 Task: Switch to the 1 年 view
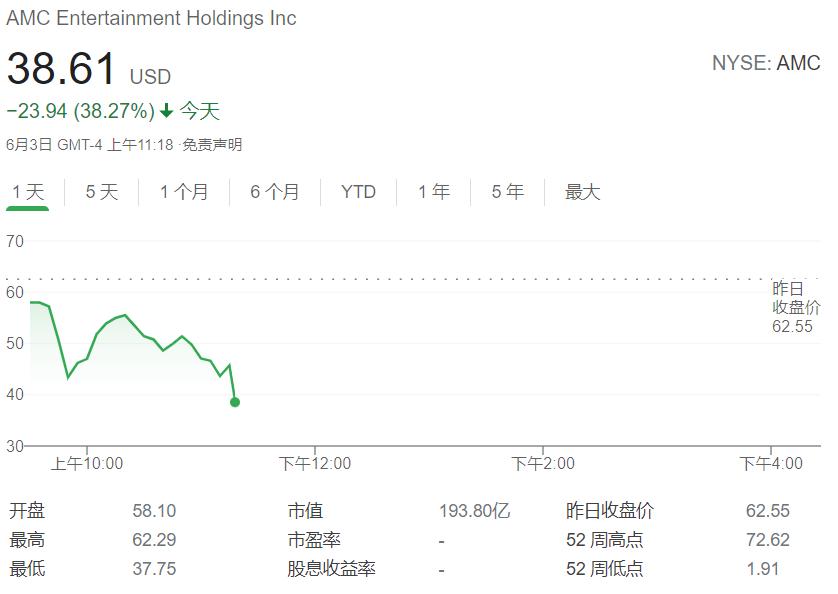tap(433, 192)
